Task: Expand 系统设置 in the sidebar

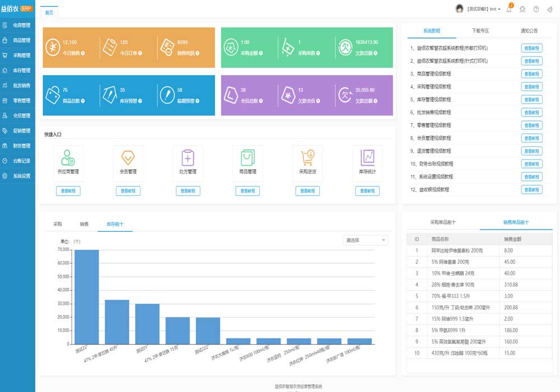Action: pyautogui.click(x=17, y=176)
